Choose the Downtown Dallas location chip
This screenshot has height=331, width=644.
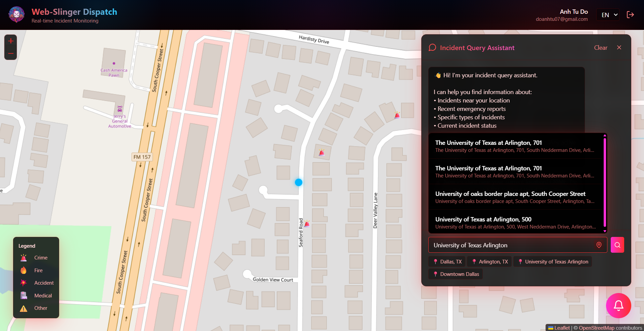click(x=456, y=274)
